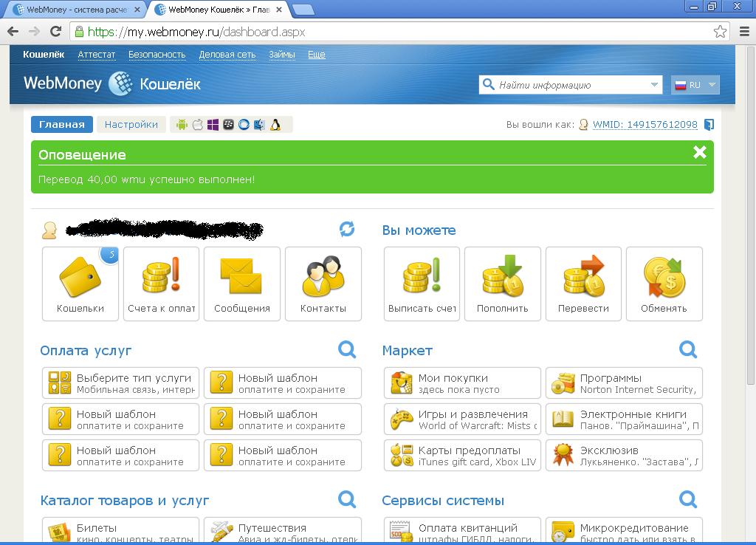This screenshot has width=756, height=545.
Task: Open Карты предоплаты tile
Action: (x=462, y=456)
